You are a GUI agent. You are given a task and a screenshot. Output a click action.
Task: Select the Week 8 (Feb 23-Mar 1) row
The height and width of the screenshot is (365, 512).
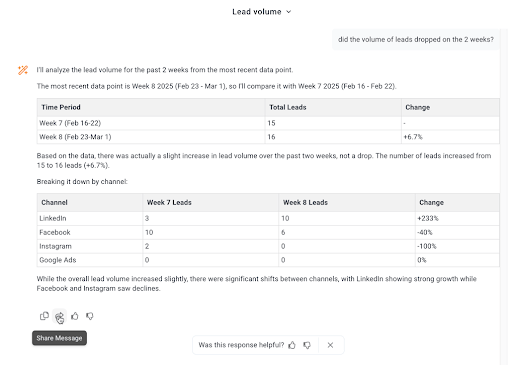point(268,137)
